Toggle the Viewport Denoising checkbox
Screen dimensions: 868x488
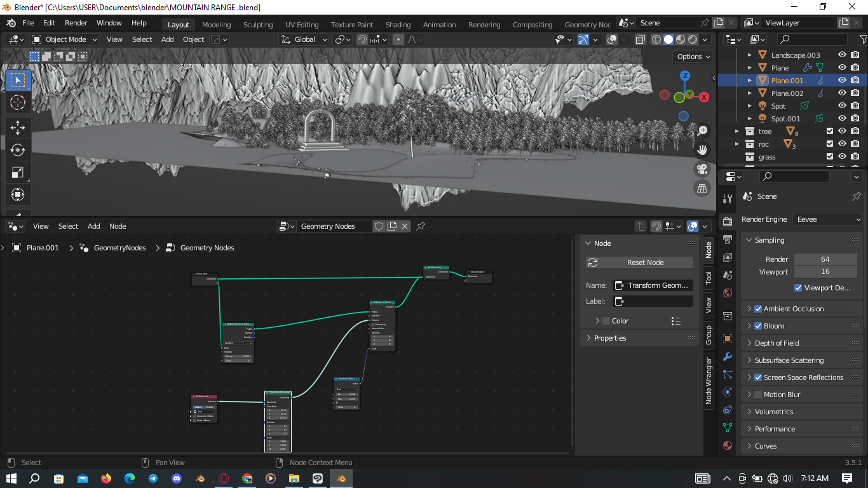pyautogui.click(x=798, y=288)
